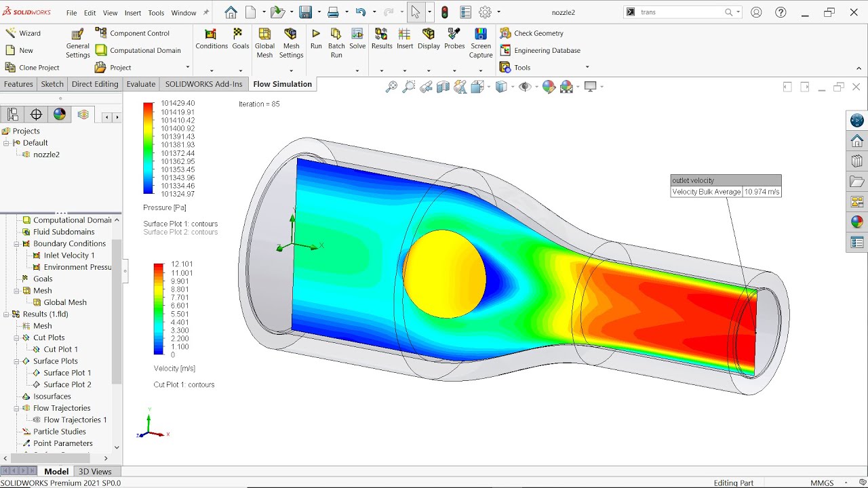
Task: Click the command search field
Action: [x=680, y=12]
